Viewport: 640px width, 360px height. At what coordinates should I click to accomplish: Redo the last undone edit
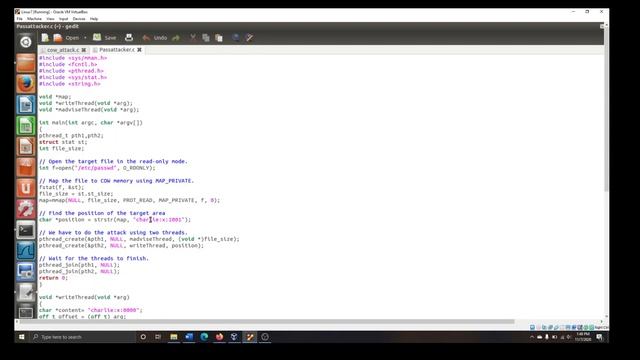176,38
